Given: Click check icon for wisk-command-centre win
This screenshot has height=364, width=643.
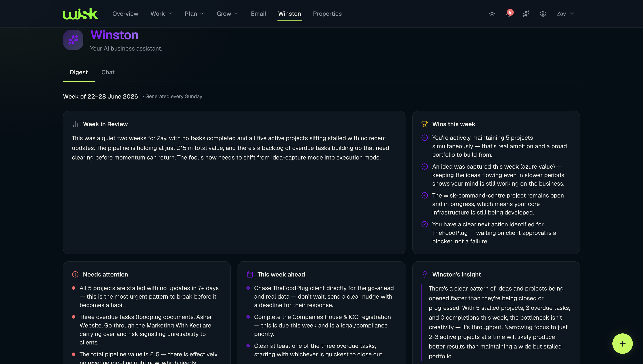Looking at the screenshot, I should 424,195.
